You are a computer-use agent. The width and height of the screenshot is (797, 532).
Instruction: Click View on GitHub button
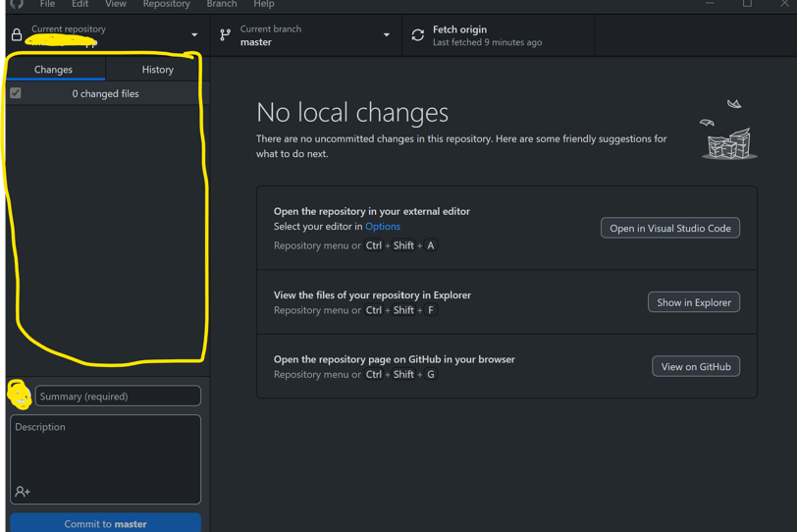click(x=696, y=366)
